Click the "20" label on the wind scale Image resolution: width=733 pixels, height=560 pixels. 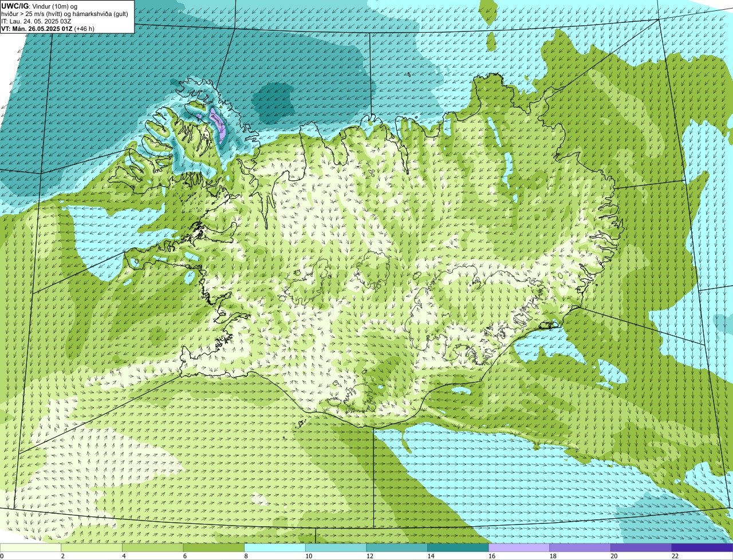[x=614, y=556]
